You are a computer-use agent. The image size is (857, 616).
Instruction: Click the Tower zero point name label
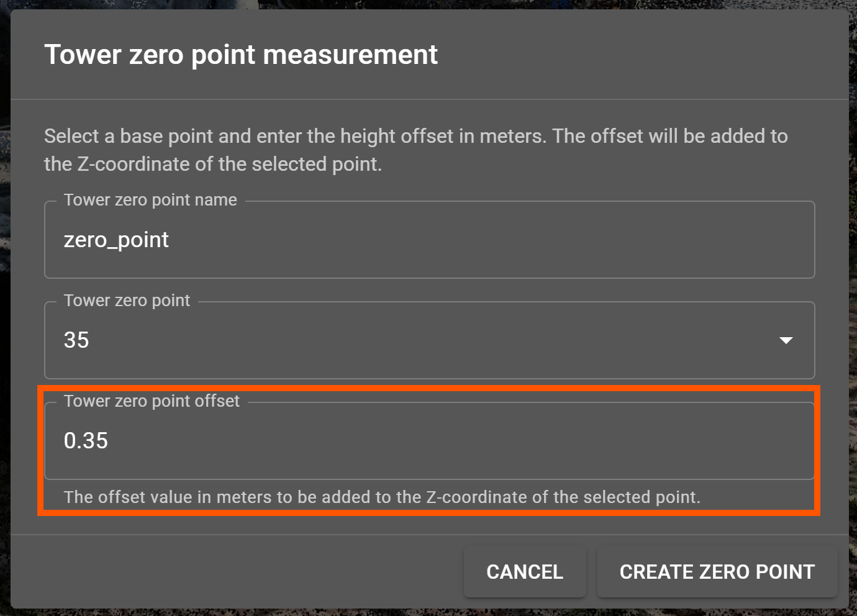click(x=150, y=200)
